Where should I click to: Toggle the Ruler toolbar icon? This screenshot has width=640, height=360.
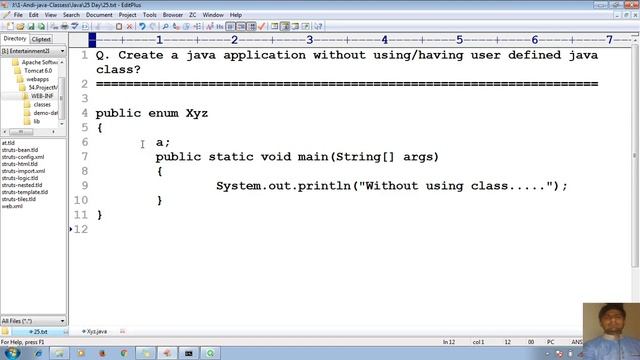coord(252,27)
